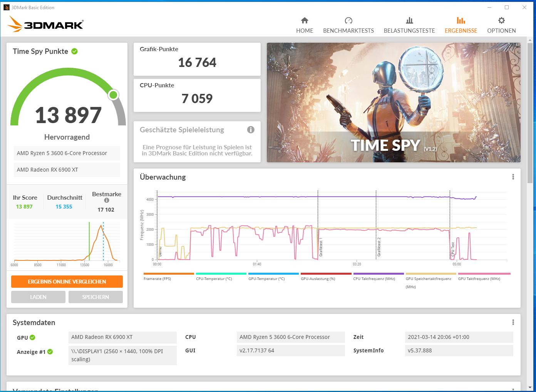Click the Hervorragend rating label
Screen dimensions: 536x392
67,137
